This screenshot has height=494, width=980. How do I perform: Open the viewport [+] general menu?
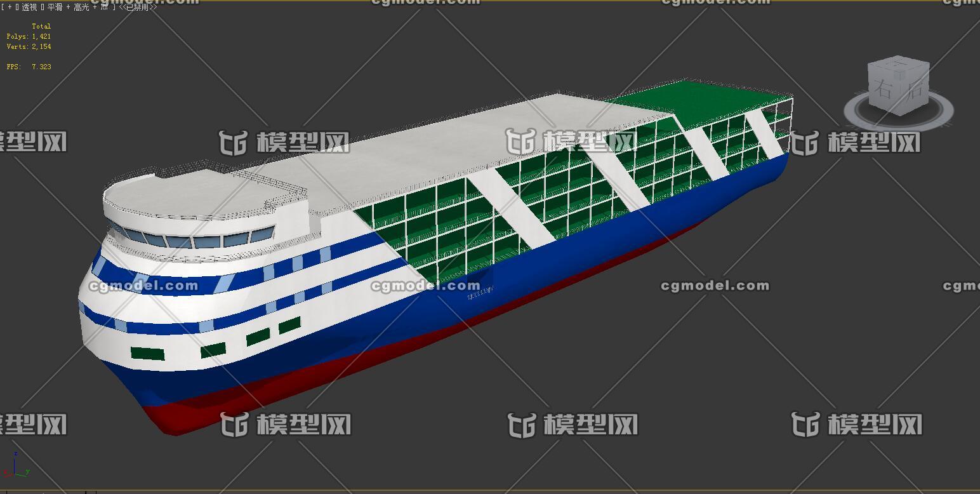(10, 7)
